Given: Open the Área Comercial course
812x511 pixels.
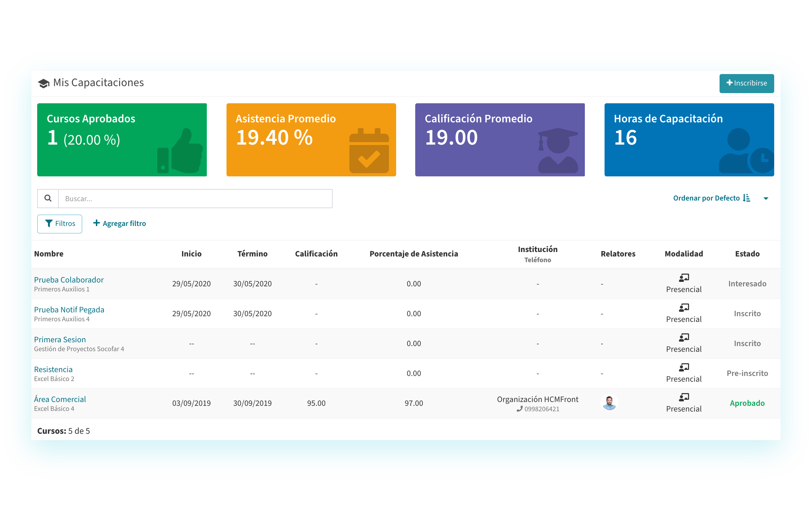Looking at the screenshot, I should tap(60, 399).
